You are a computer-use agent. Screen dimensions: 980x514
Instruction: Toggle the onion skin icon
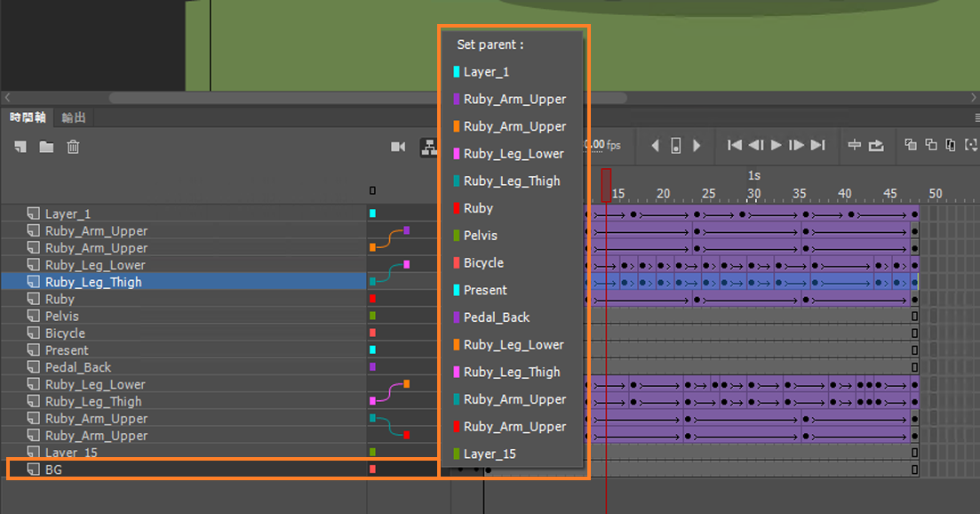point(912,145)
